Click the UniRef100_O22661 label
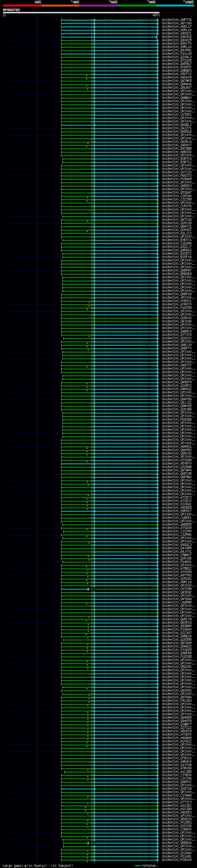 pyautogui.click(x=177, y=504)
